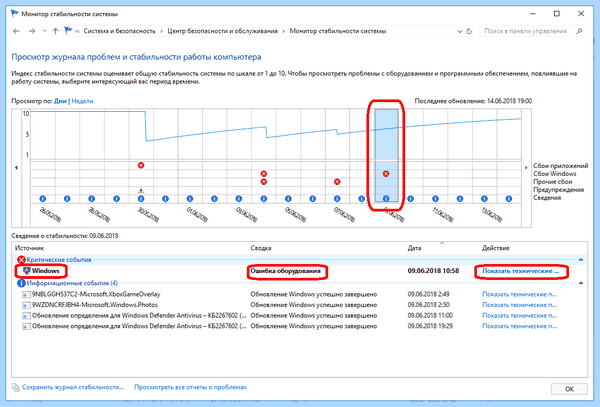Click Сохранить журнал стабильности link
The width and height of the screenshot is (600, 407).
(73, 387)
